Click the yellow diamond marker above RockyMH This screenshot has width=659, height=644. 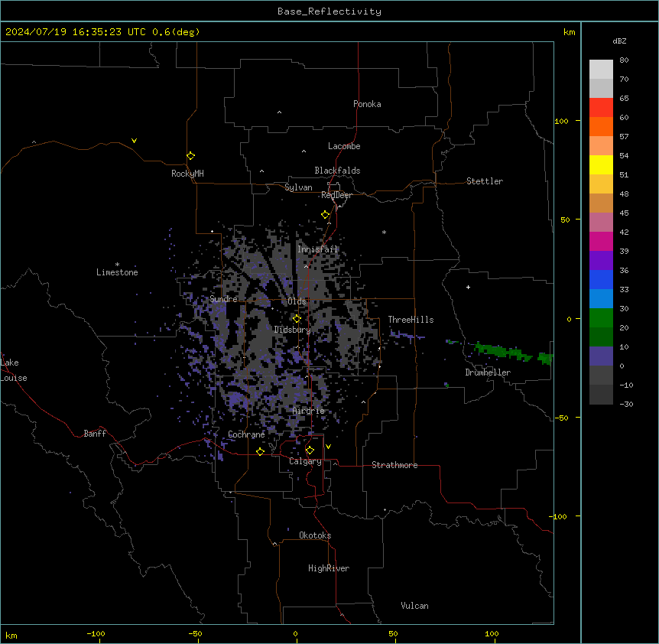191,156
